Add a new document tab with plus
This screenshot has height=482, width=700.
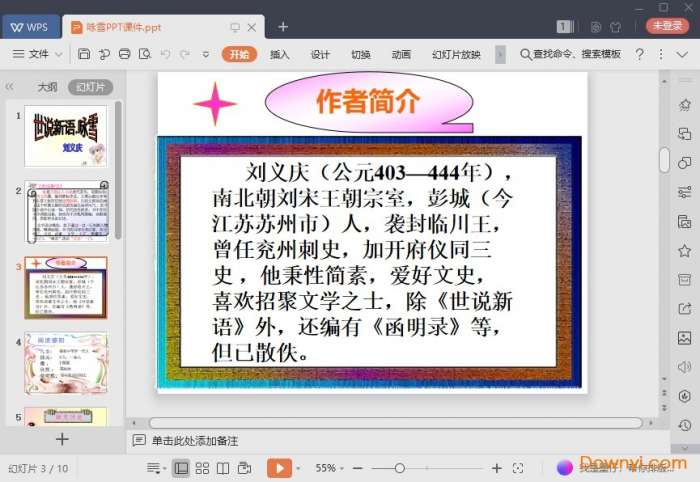pos(283,27)
